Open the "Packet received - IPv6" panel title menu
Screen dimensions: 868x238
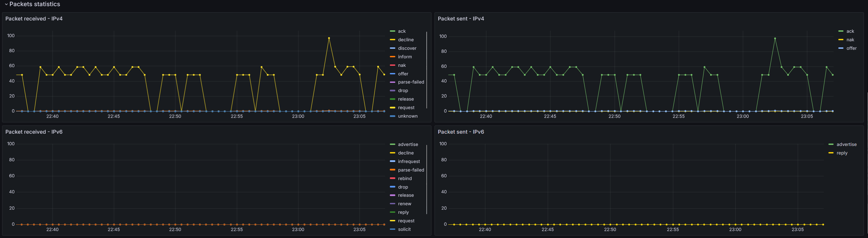pos(34,132)
